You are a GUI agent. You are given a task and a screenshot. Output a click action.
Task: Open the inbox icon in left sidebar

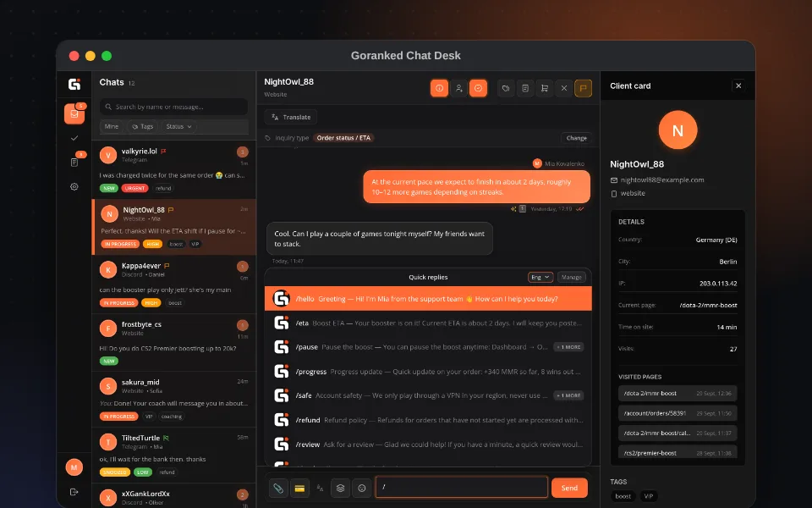coord(74,114)
